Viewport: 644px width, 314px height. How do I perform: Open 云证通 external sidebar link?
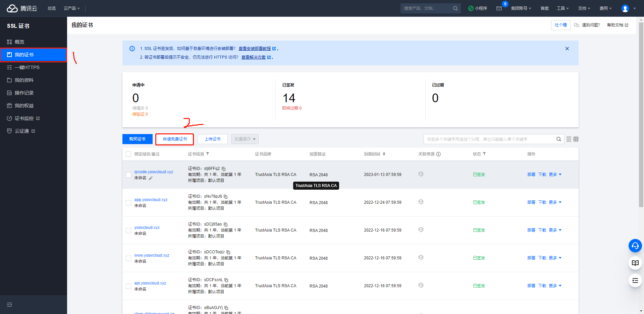(x=34, y=131)
